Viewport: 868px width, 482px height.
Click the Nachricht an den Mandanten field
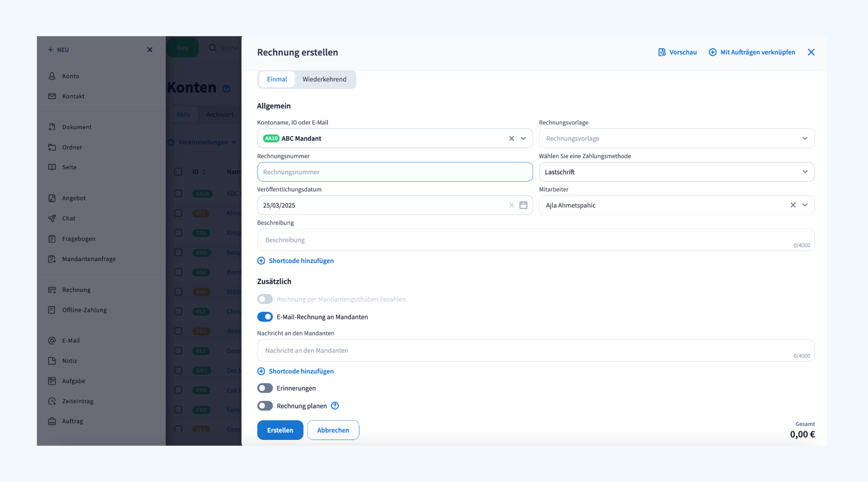[536, 350]
